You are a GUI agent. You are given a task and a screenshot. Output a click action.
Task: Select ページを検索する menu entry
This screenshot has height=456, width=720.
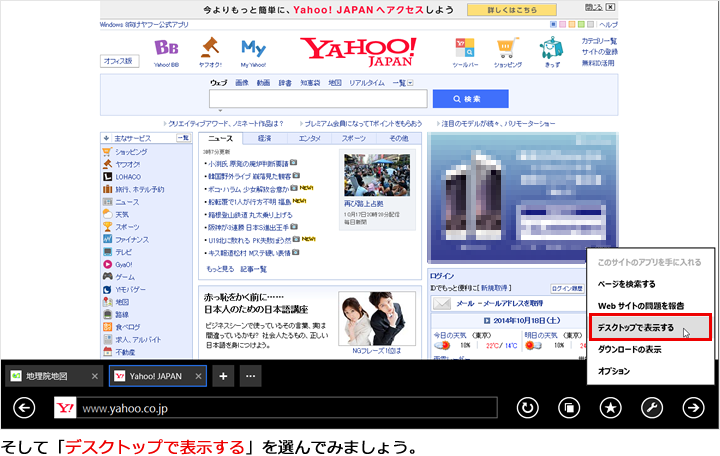[626, 284]
